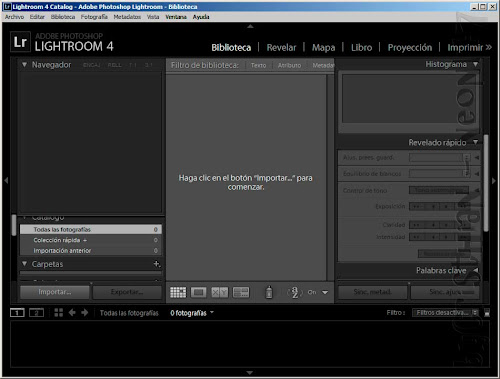Open the Ajus. prees. guard. preset dropdown
Image resolution: width=500 pixels, height=379 pixels.
click(x=440, y=157)
